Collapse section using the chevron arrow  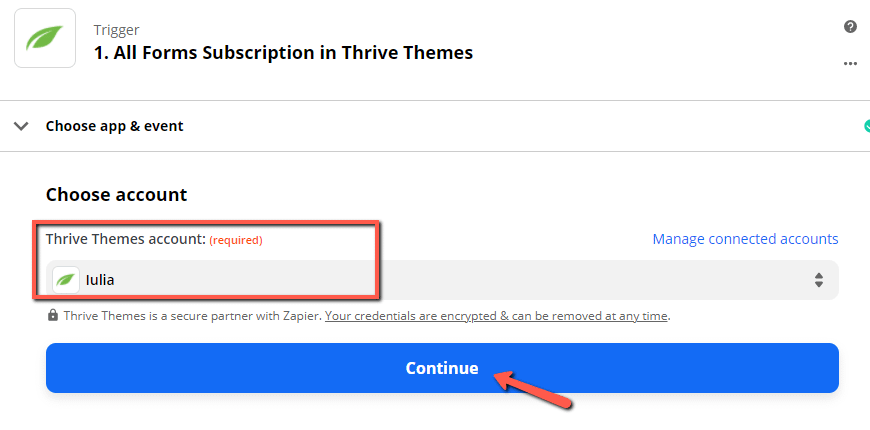[21, 126]
